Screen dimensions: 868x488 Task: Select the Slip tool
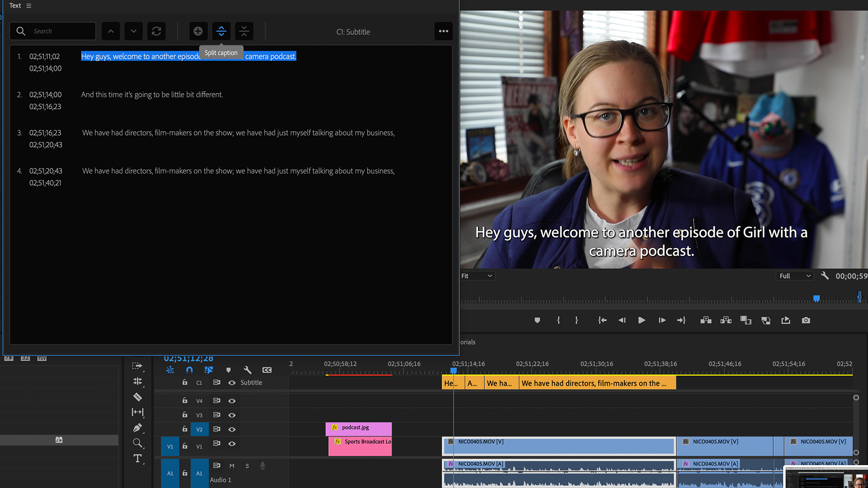(137, 412)
